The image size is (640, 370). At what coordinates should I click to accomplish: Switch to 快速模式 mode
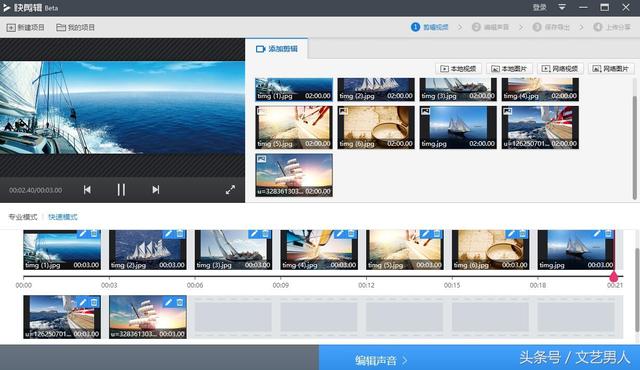point(63,217)
